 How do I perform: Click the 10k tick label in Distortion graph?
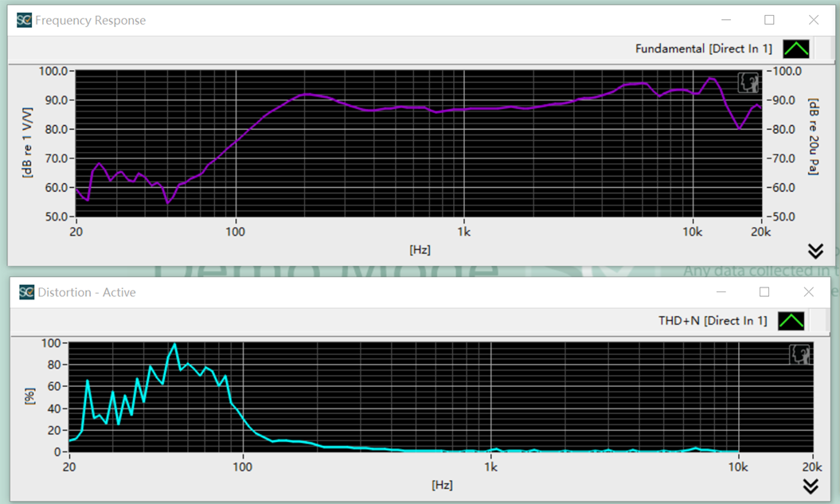pos(738,467)
